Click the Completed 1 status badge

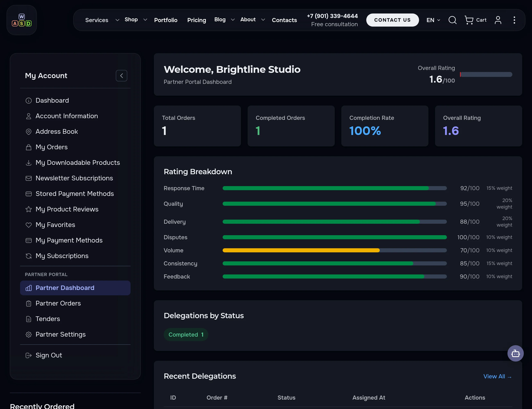click(186, 335)
